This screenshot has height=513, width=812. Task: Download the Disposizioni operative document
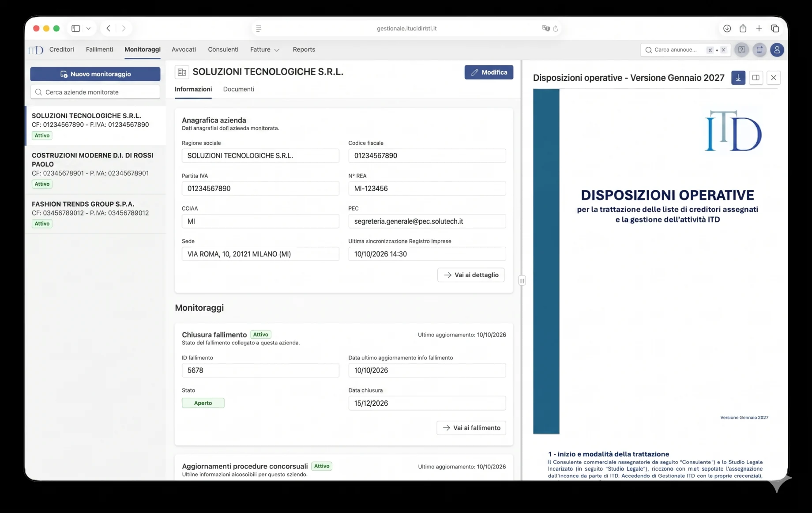738,78
